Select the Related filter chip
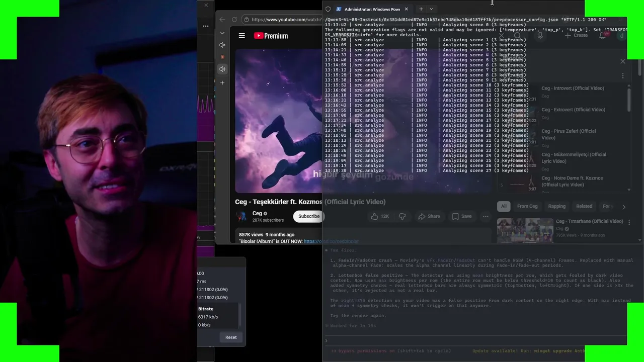The height and width of the screenshot is (362, 644). 584,206
